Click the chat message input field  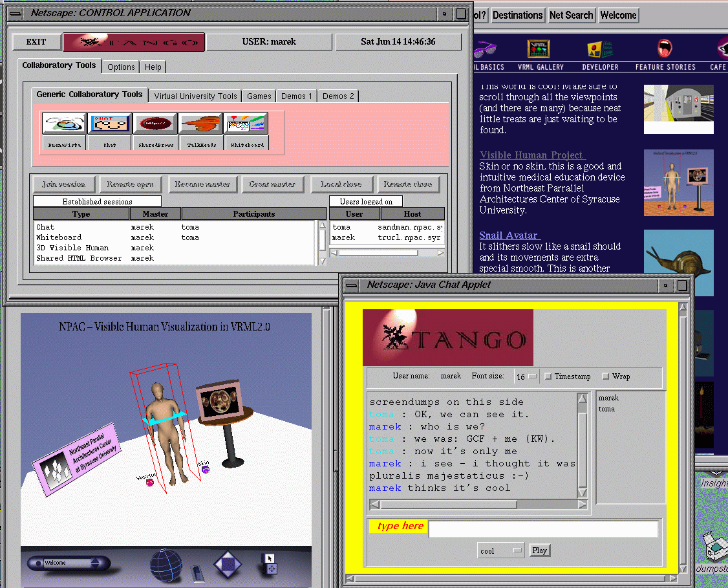click(542, 529)
